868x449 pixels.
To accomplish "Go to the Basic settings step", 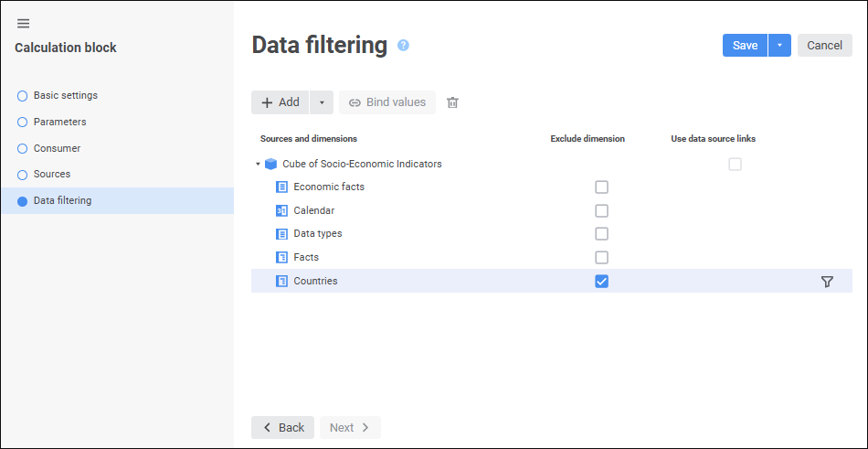I will (x=65, y=95).
